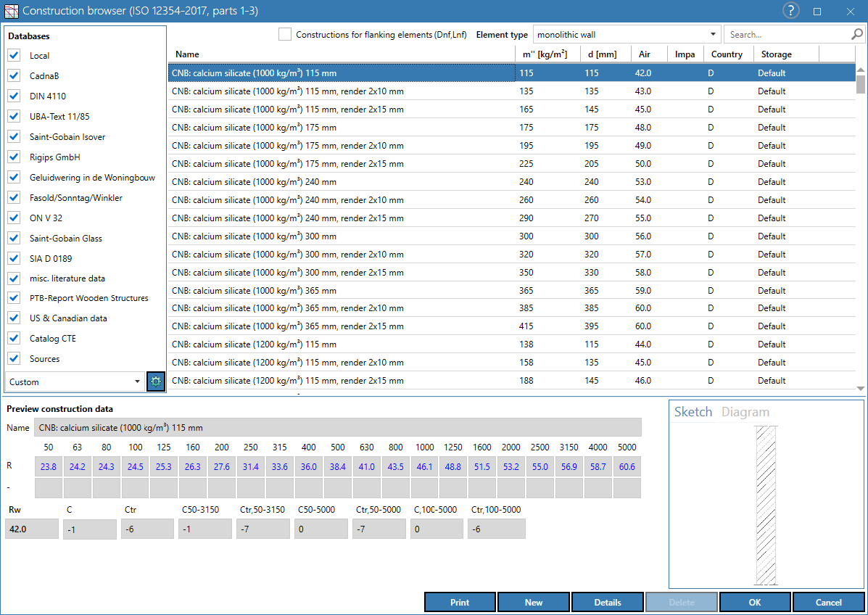Toggle the Saint-Gobain Glass database checkbox
868x615 pixels.
15,238
